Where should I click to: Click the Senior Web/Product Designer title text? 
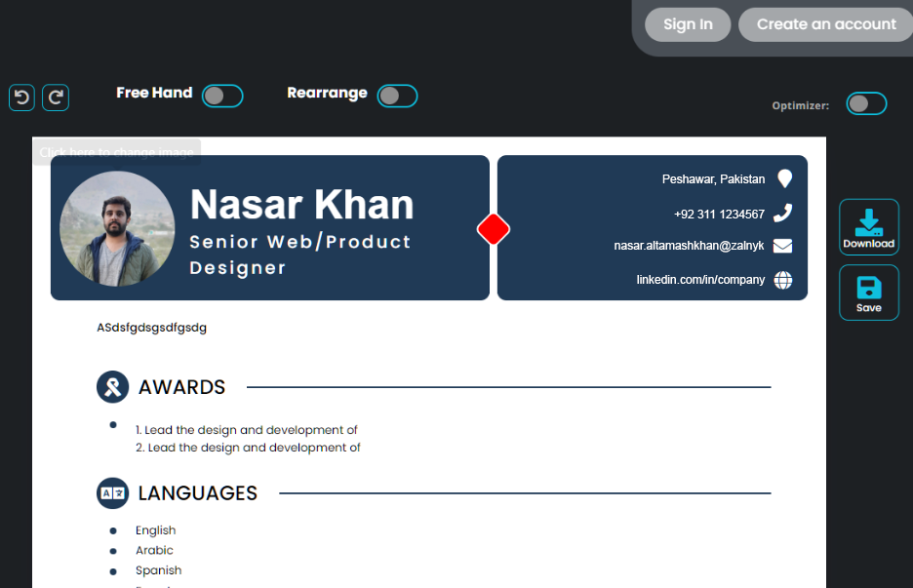pyautogui.click(x=299, y=254)
